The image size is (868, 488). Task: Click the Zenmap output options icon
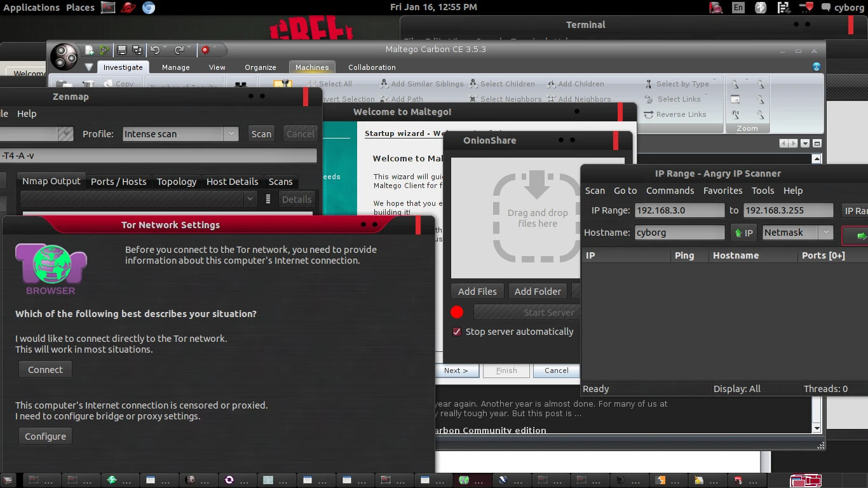click(x=268, y=199)
